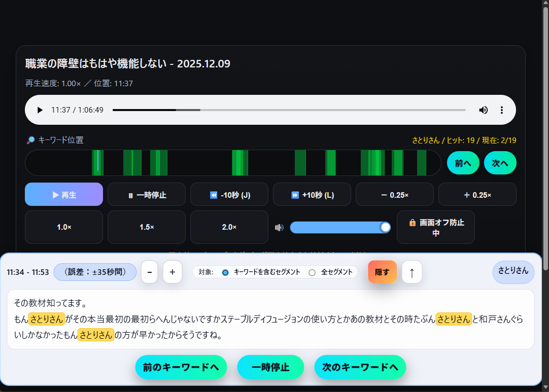Set playback speed to 2.0×
Viewport: 549px width, 392px height.
point(229,227)
